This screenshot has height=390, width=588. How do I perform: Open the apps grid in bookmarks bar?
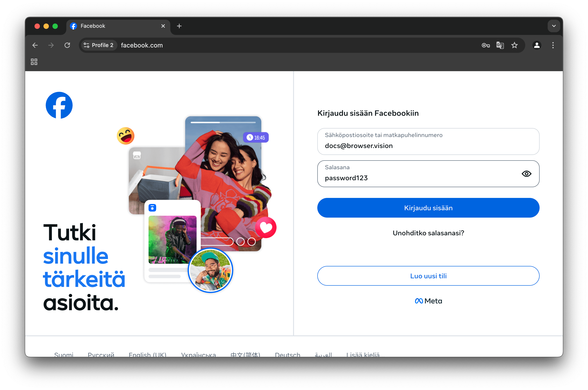point(34,62)
